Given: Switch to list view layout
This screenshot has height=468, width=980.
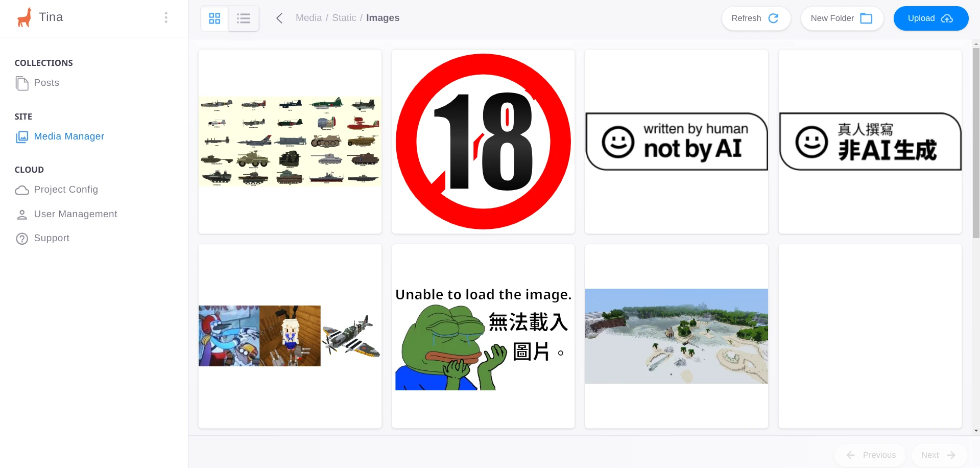Looking at the screenshot, I should (x=244, y=18).
